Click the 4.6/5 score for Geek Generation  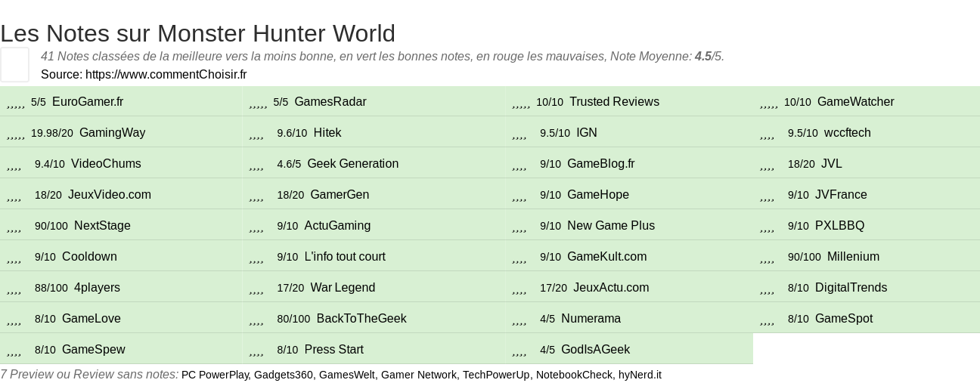coord(289,165)
